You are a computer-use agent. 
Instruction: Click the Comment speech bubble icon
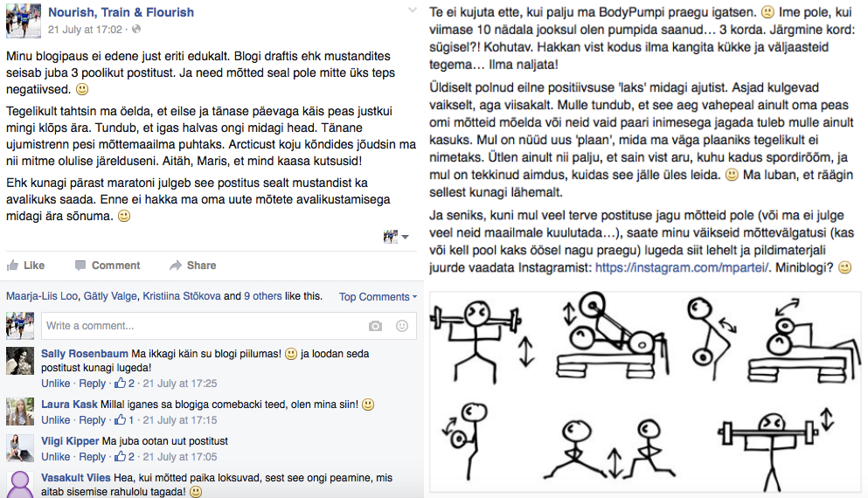tap(80, 266)
